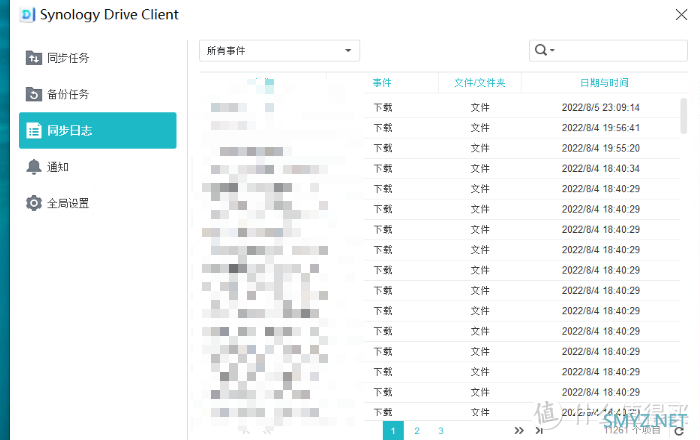
Task: Open 全局设置 global settings
Action: click(x=98, y=203)
